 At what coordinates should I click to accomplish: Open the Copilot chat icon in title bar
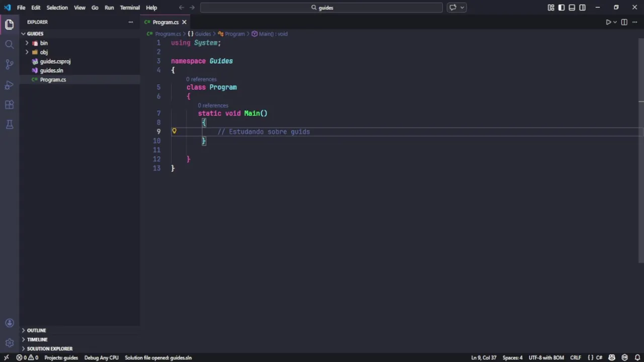tap(453, 8)
